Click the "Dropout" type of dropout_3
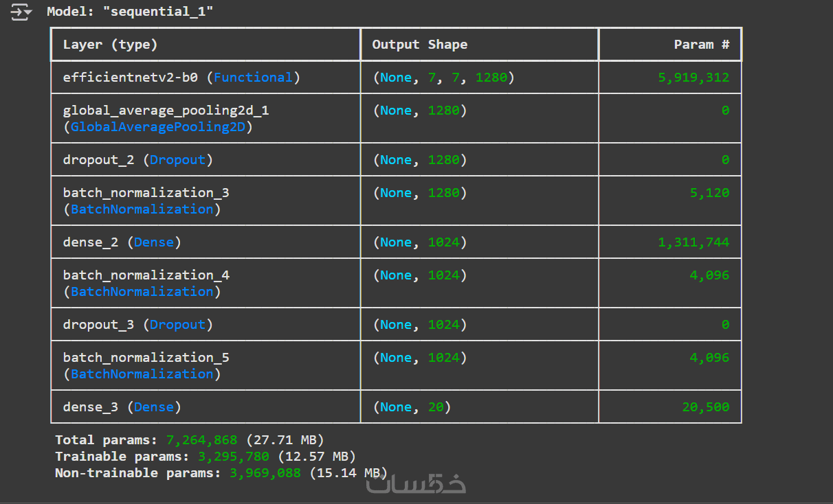Image resolution: width=833 pixels, height=504 pixels. 178,325
